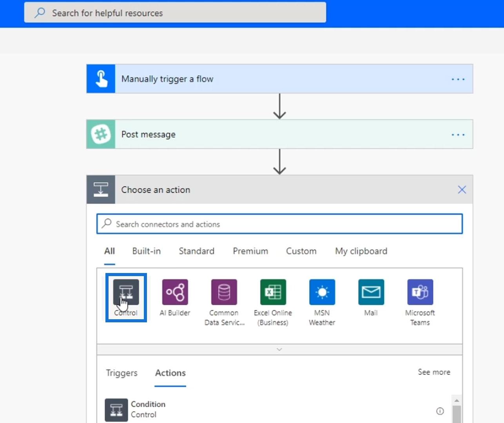Switch to the All tab
The image size is (504, 423).
point(109,251)
